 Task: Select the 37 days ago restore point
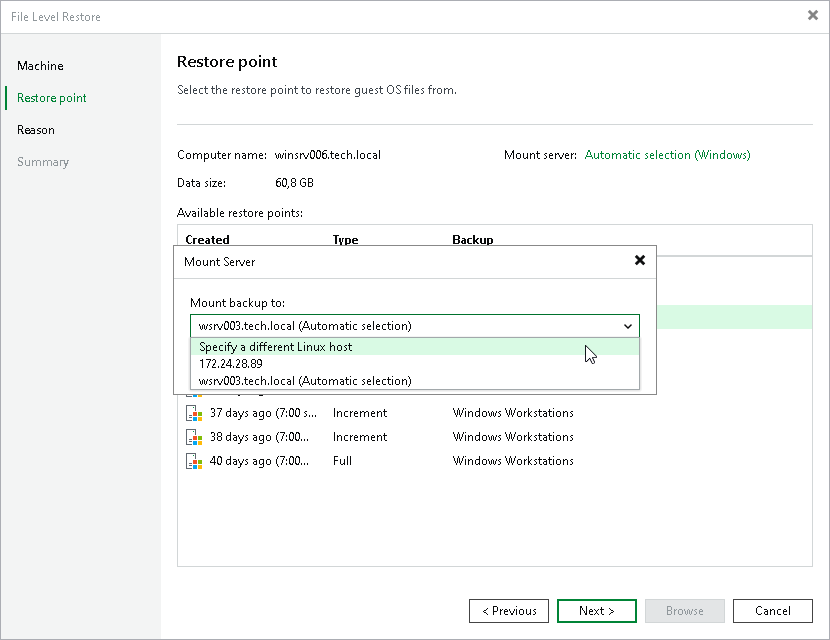click(494, 413)
